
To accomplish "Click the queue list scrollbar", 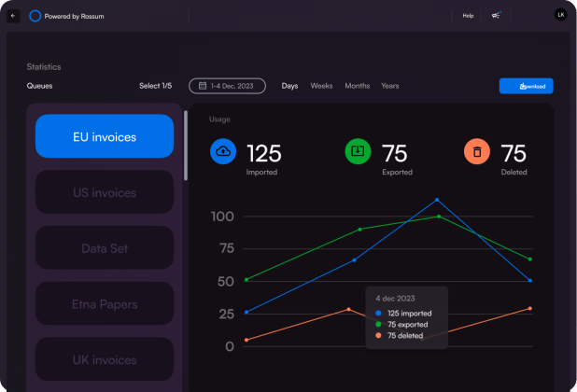I will tap(185, 145).
